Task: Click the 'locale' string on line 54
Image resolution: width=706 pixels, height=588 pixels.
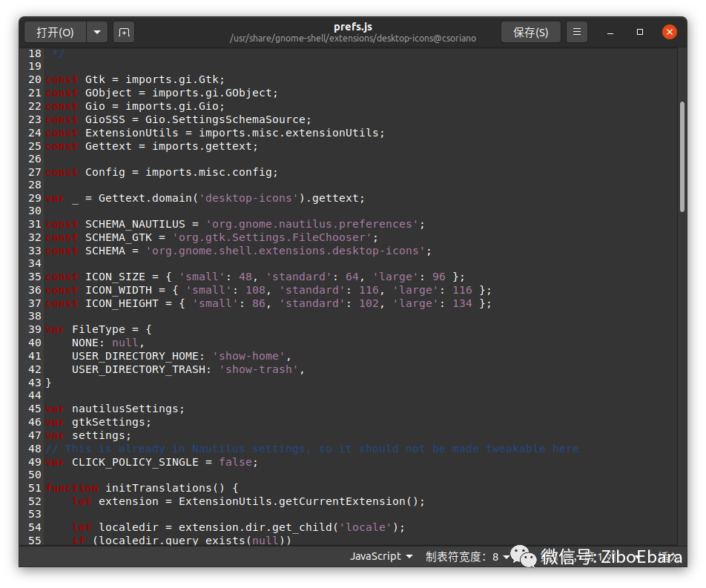Action: point(365,528)
